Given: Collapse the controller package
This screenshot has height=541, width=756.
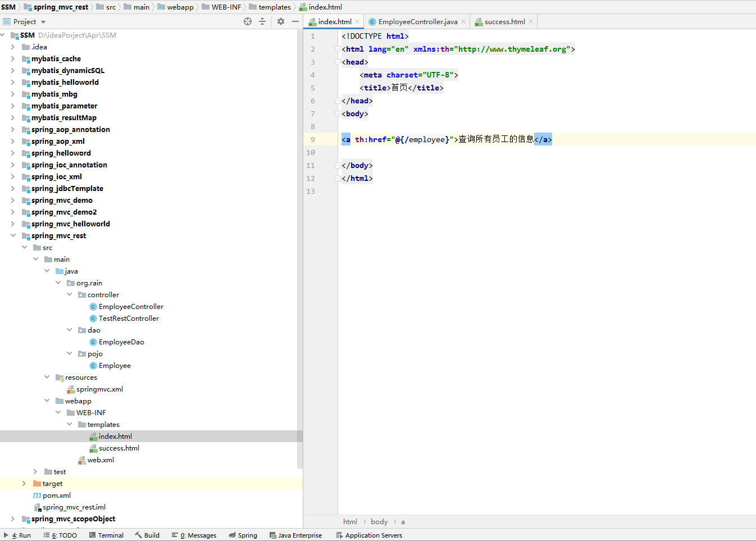Looking at the screenshot, I should (70, 294).
